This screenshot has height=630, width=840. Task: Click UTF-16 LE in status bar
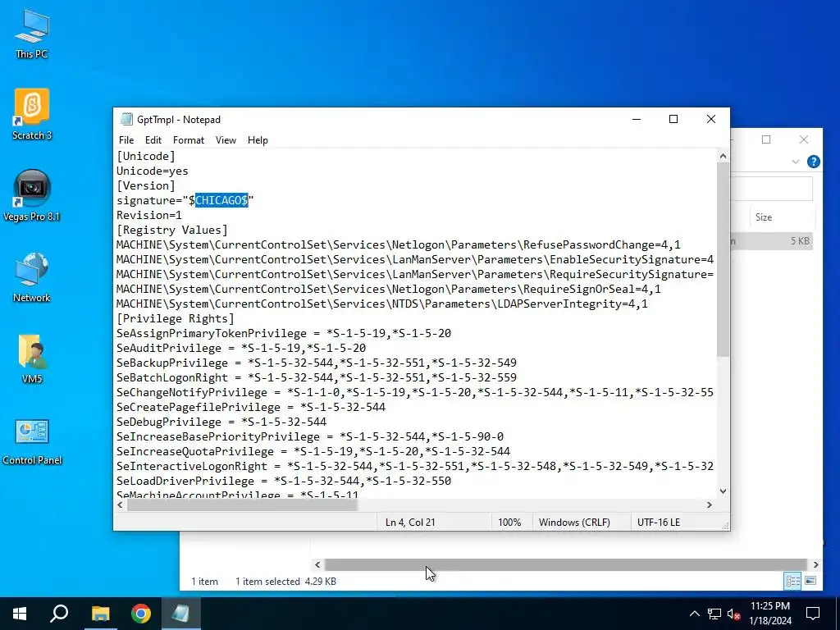click(x=659, y=522)
